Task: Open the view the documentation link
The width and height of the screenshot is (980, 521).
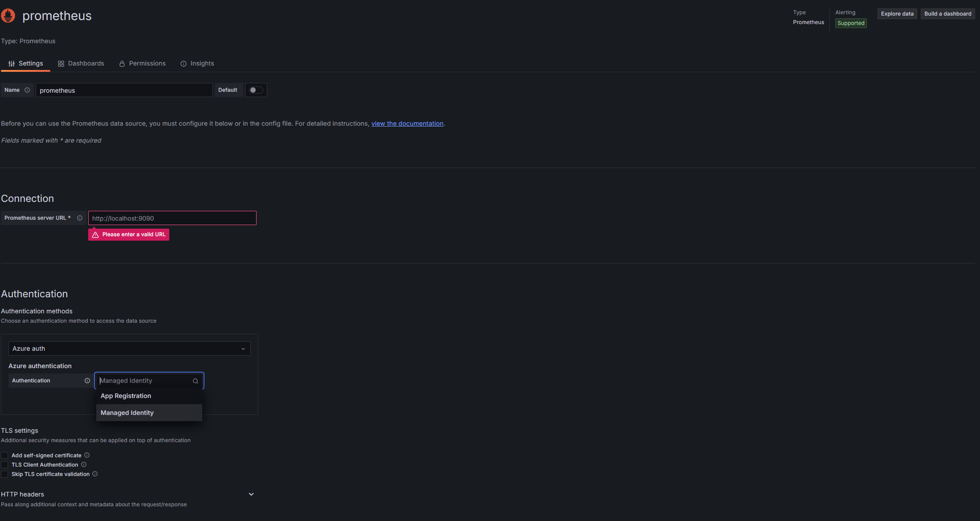Action: point(408,123)
